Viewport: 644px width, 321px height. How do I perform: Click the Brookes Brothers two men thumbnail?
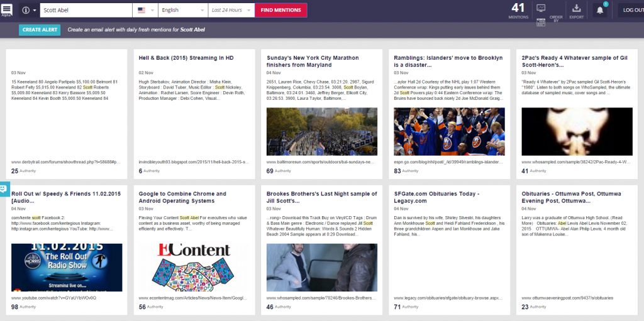322,267
